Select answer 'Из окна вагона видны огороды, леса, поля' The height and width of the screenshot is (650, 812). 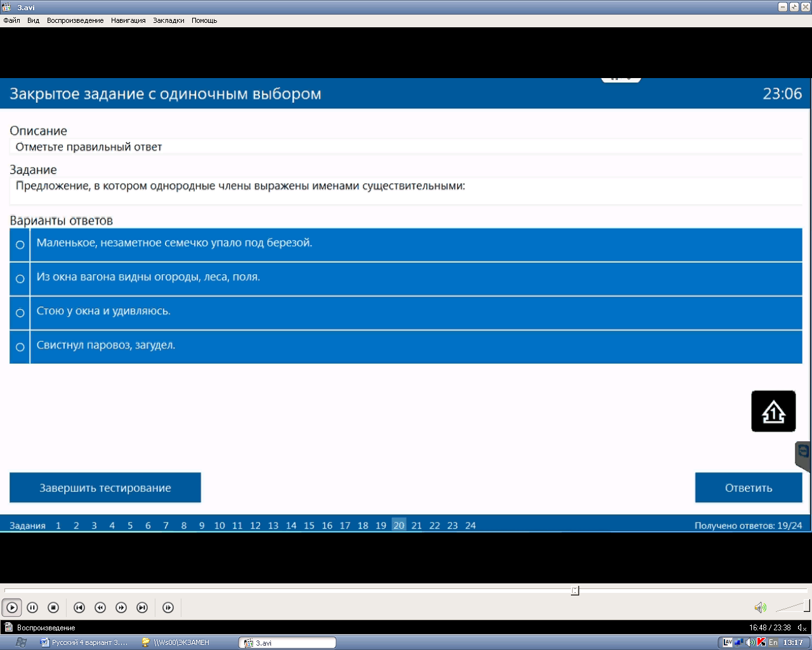click(406, 279)
